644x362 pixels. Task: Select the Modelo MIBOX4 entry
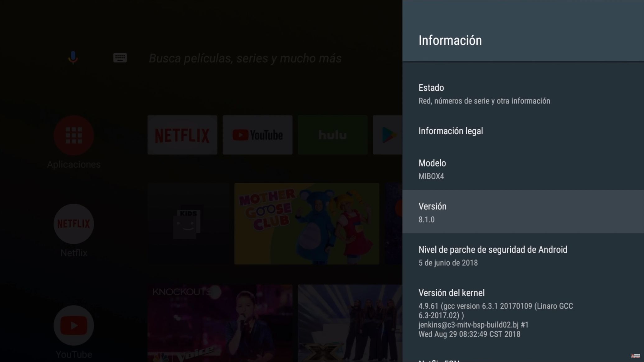click(523, 169)
